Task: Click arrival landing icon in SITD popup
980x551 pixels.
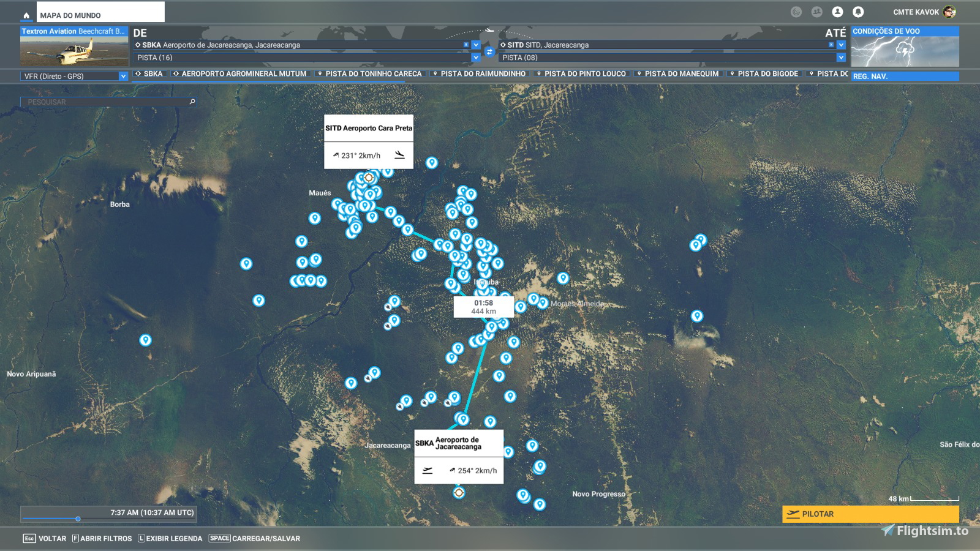Action: (400, 155)
